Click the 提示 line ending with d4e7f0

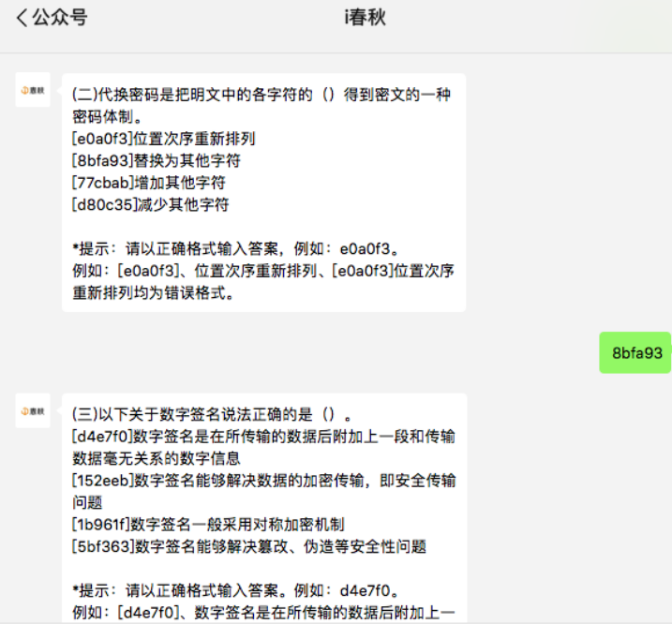pyautogui.click(x=237, y=590)
